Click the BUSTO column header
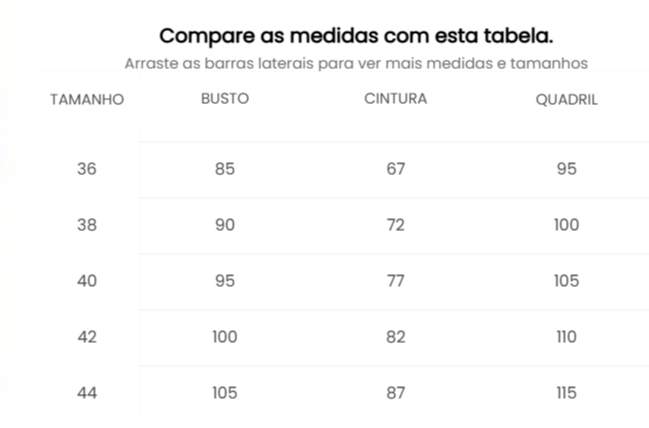The height and width of the screenshot is (428, 649). (x=225, y=99)
